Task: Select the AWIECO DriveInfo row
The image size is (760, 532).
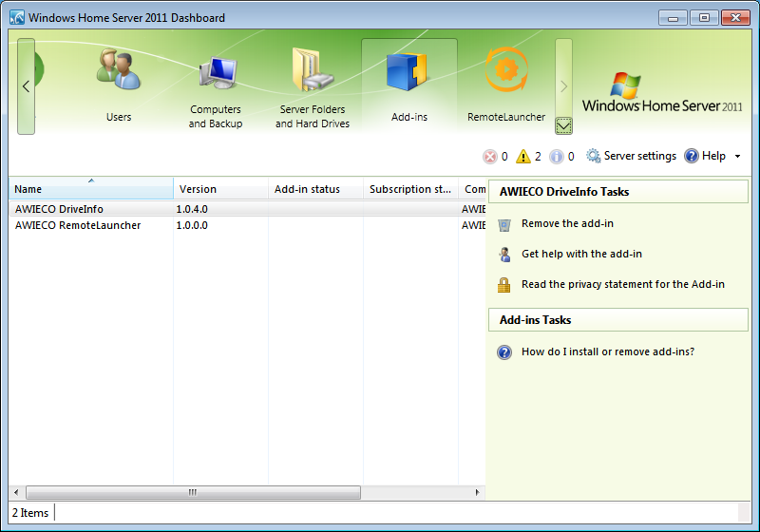Action: coord(247,209)
